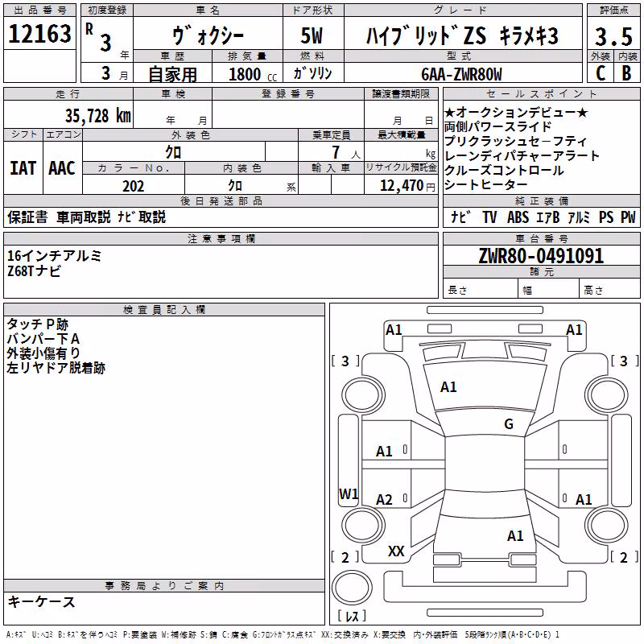
Task: Click the Z68Tナビ note
Action: (x=34, y=271)
